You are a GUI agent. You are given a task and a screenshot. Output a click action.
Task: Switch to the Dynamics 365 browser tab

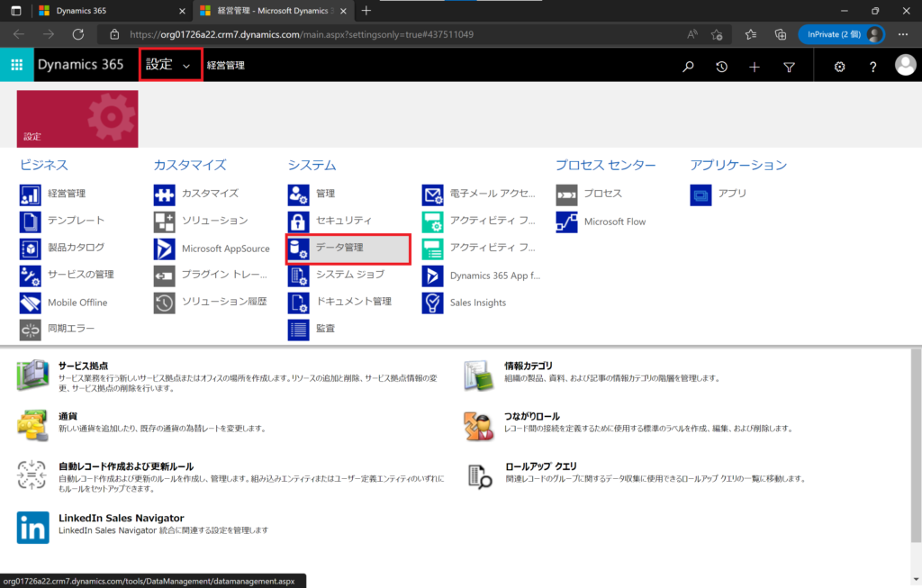coord(111,11)
